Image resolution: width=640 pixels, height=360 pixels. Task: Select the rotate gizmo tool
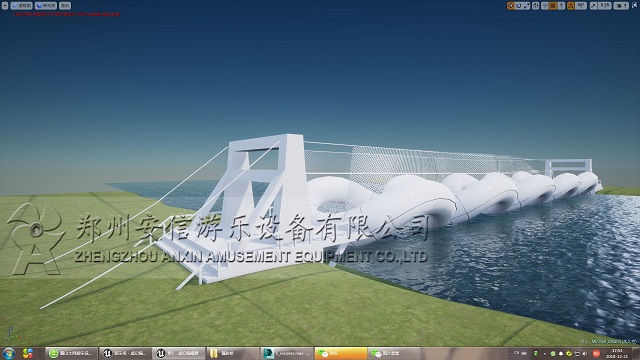[518, 6]
